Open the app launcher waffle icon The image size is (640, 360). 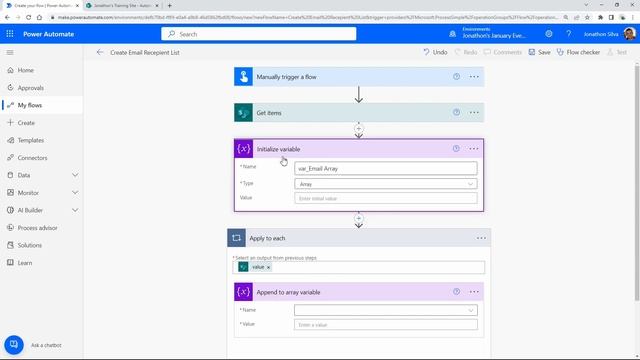click(10, 34)
